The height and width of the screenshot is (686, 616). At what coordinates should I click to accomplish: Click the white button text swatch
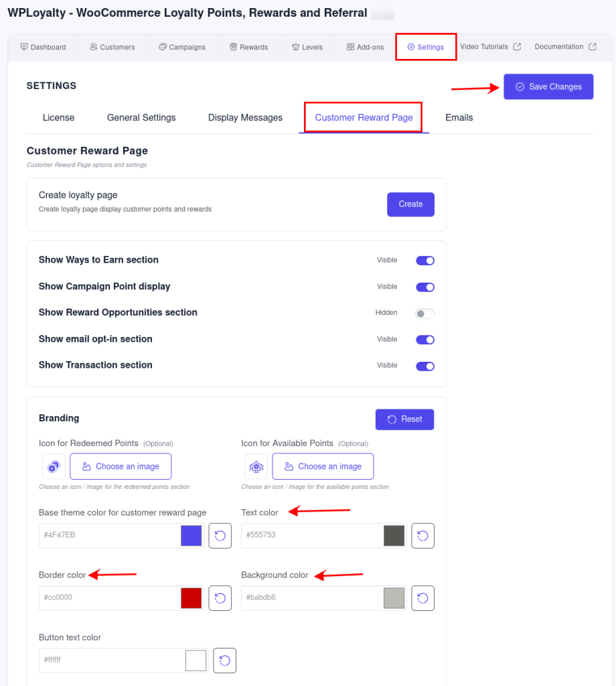(x=196, y=660)
